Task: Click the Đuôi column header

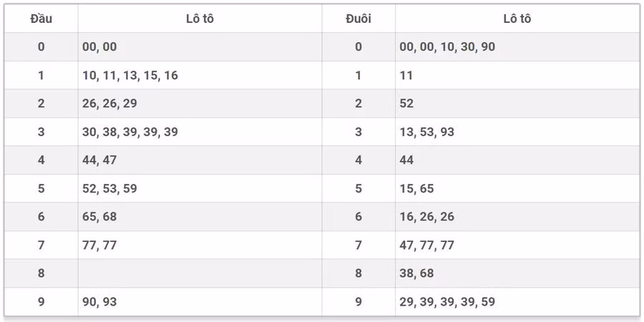Action: 358,19
